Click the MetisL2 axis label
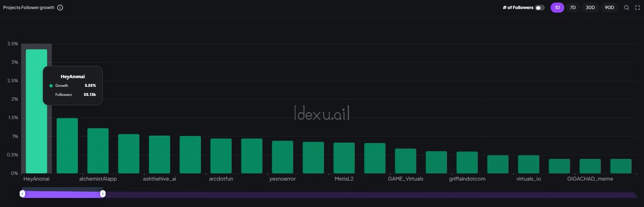The width and height of the screenshot is (644, 207). 344,179
